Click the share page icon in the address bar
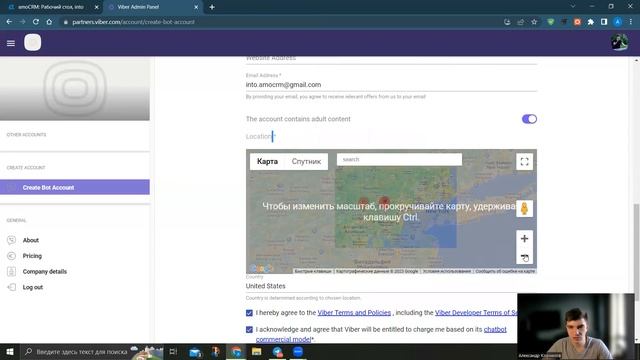 (520, 22)
